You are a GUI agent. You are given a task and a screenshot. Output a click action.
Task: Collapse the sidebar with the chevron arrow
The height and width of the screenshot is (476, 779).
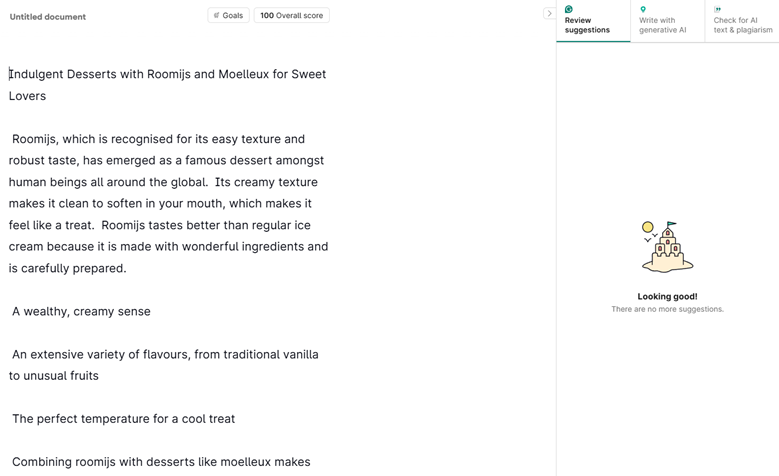click(x=549, y=14)
